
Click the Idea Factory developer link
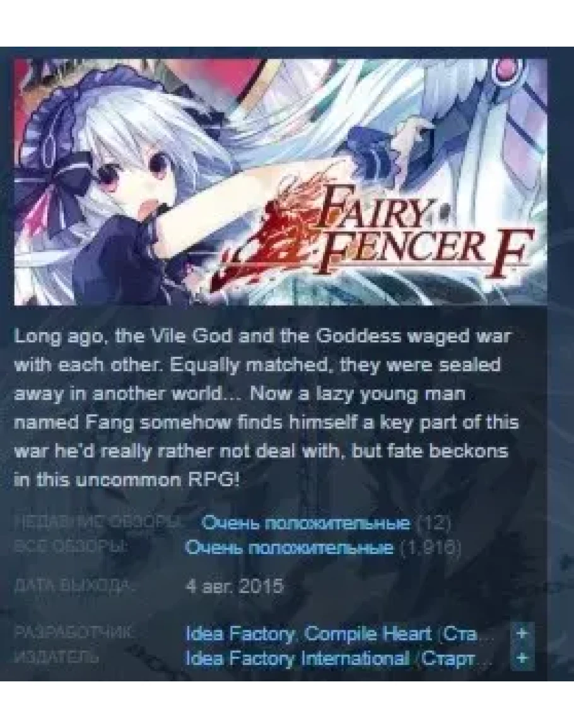tap(240, 633)
